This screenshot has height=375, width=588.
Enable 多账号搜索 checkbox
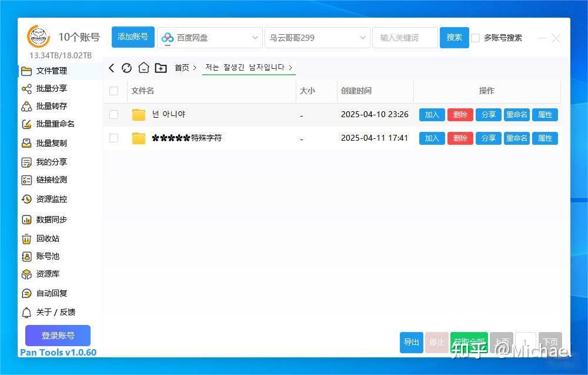click(x=475, y=37)
